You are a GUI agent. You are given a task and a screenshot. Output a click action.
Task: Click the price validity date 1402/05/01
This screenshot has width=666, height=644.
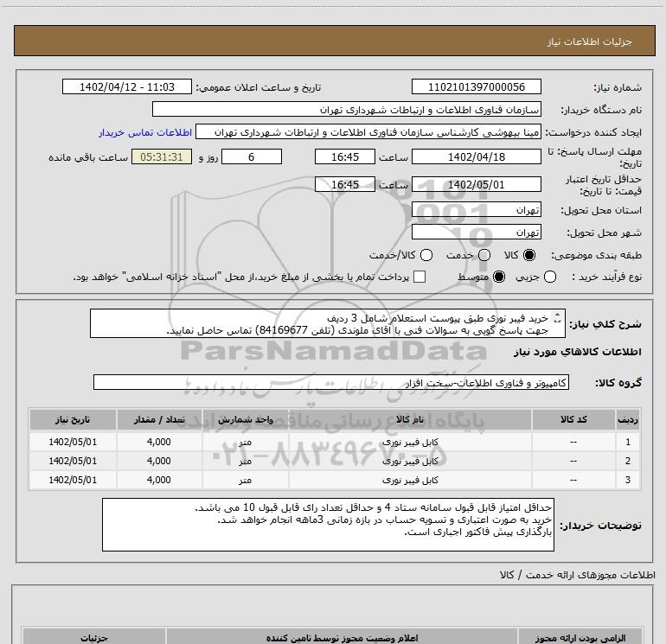[476, 185]
